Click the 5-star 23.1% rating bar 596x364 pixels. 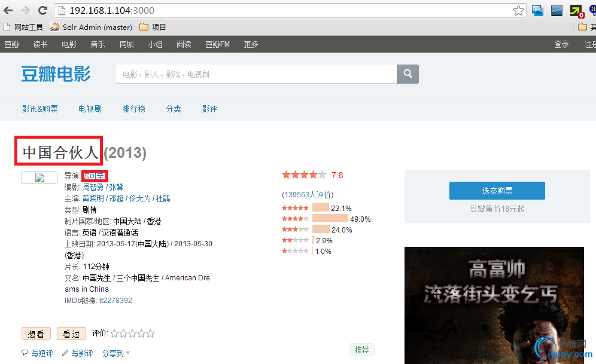tap(320, 207)
